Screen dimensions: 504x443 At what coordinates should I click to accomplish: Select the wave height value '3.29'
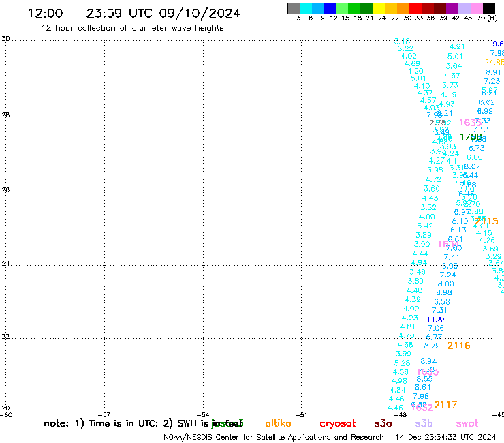click(x=493, y=256)
